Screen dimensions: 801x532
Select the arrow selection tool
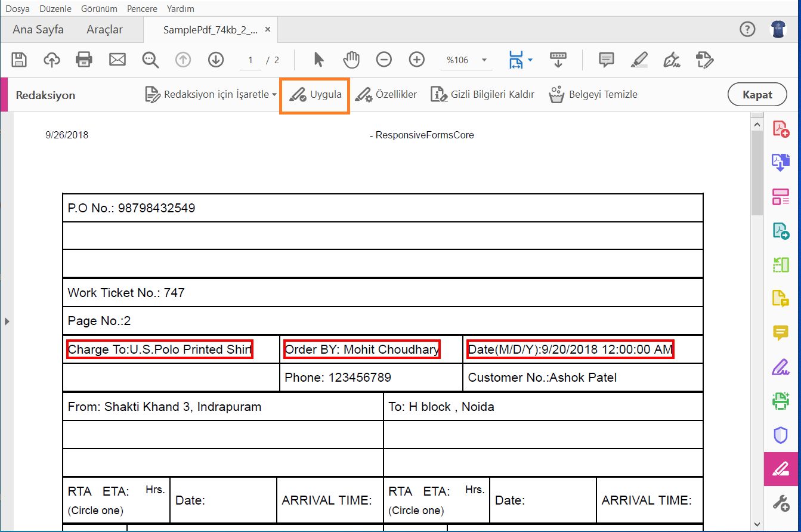click(319, 60)
